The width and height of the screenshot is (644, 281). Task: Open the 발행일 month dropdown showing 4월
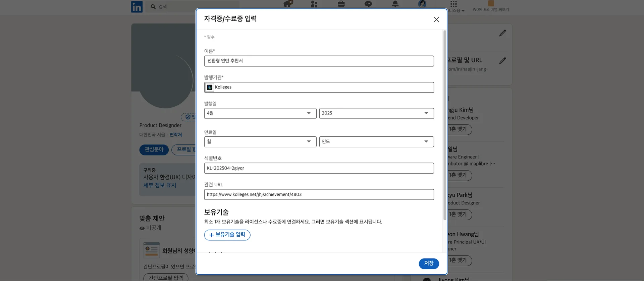coord(260,113)
